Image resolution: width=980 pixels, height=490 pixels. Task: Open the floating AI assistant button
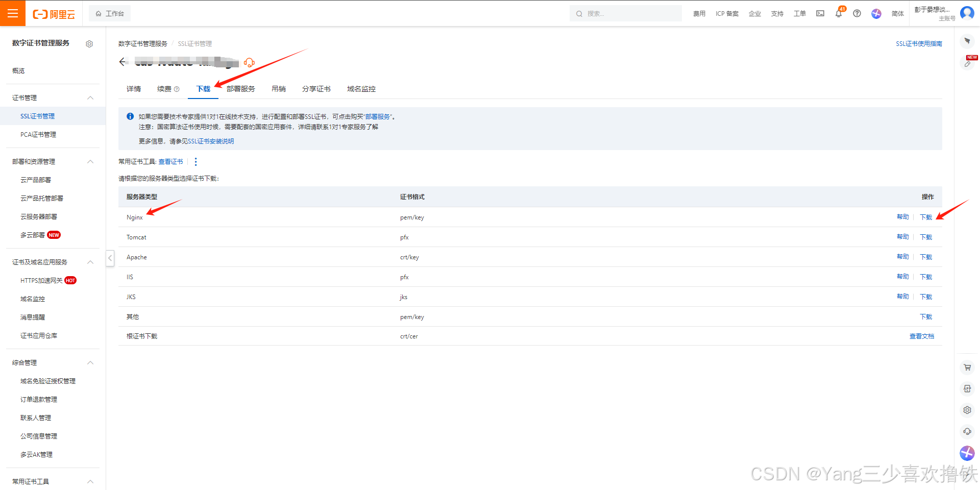pos(967,453)
